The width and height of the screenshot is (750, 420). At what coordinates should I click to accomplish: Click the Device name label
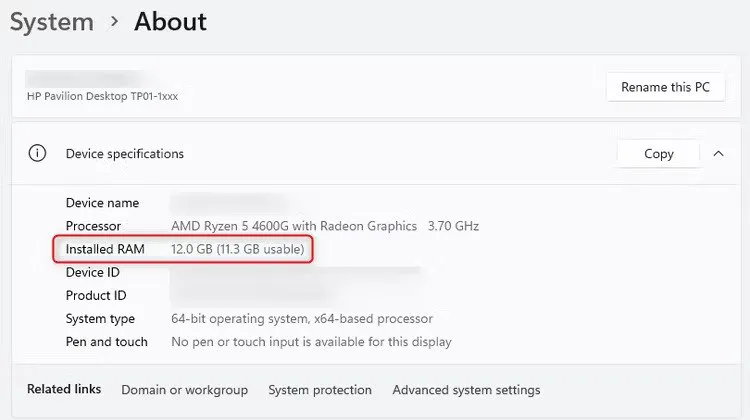(102, 203)
